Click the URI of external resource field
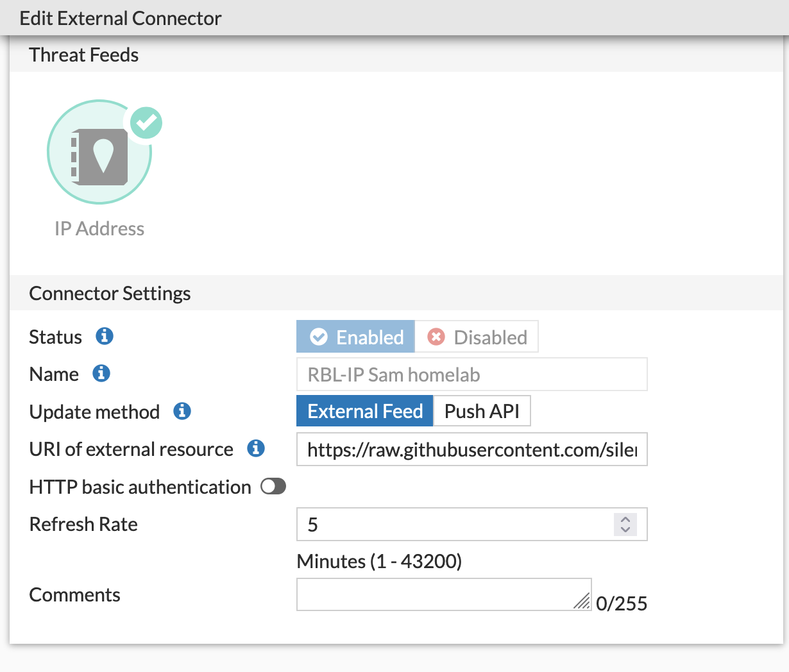789x672 pixels. (471, 449)
